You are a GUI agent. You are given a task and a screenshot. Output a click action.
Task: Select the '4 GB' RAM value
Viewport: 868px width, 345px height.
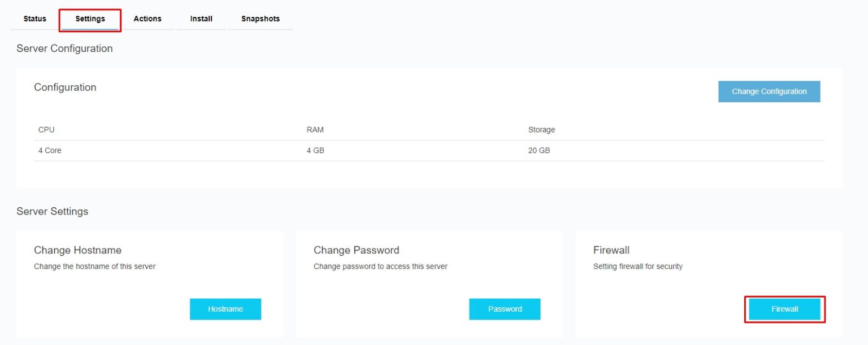pos(315,151)
